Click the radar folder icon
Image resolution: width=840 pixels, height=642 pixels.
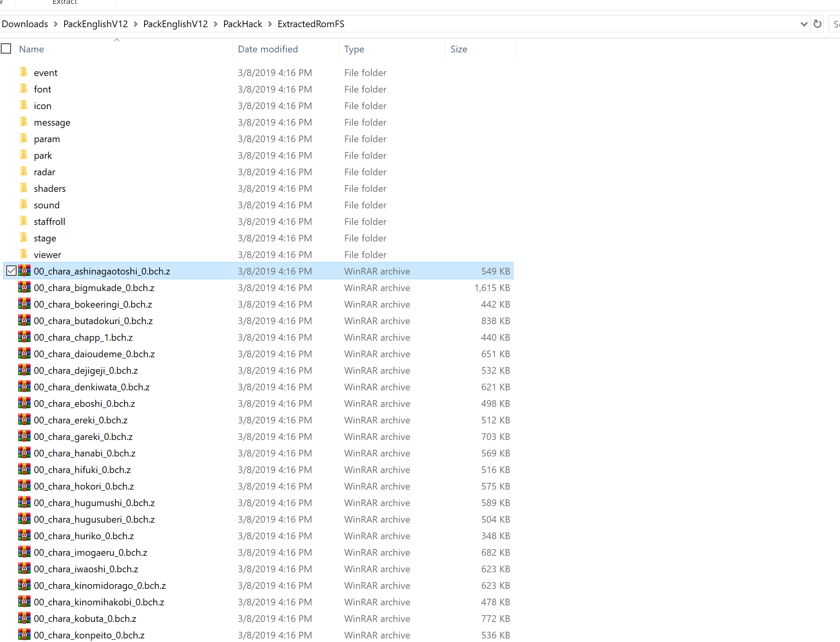(x=24, y=172)
